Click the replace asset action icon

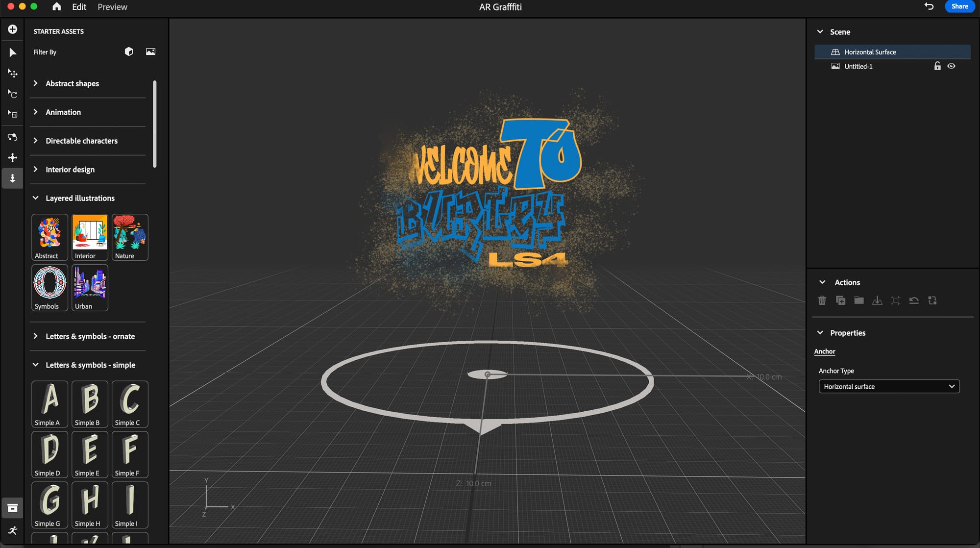(x=932, y=300)
